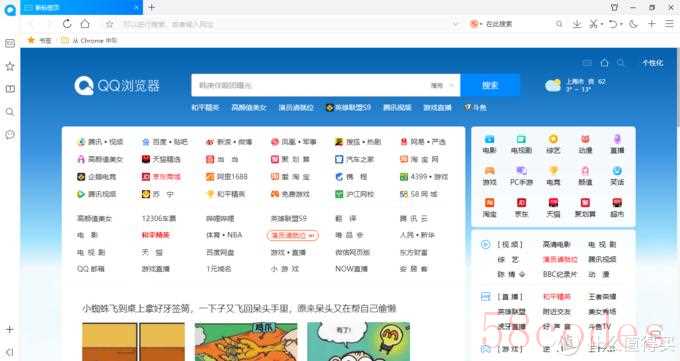
Task: Open the favorites star in left sidebar
Action: tap(10, 66)
